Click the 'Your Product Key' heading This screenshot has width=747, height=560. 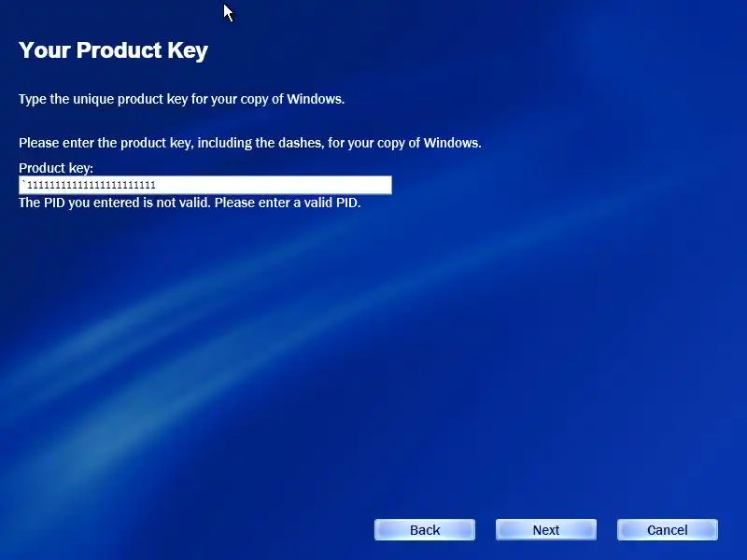coord(113,50)
